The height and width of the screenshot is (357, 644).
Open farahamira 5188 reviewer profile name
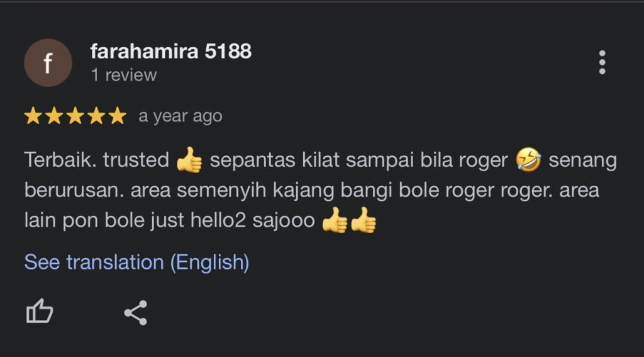[170, 51]
